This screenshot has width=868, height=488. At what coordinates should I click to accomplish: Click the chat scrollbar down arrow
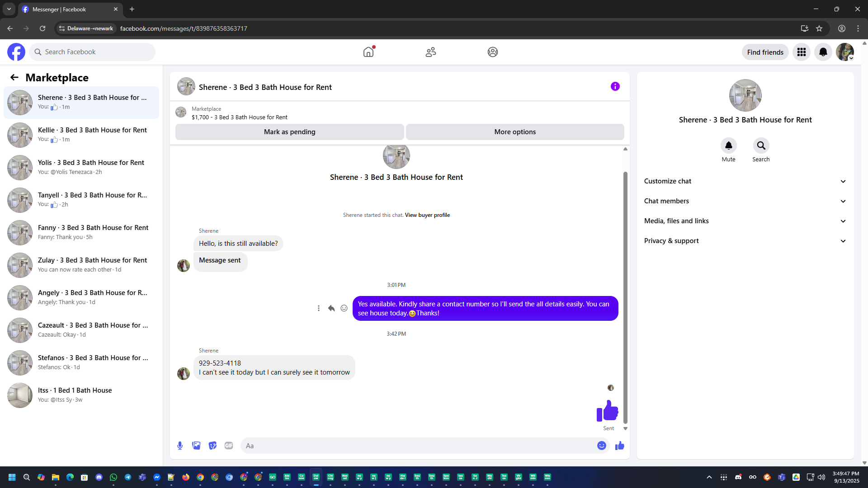625,428
